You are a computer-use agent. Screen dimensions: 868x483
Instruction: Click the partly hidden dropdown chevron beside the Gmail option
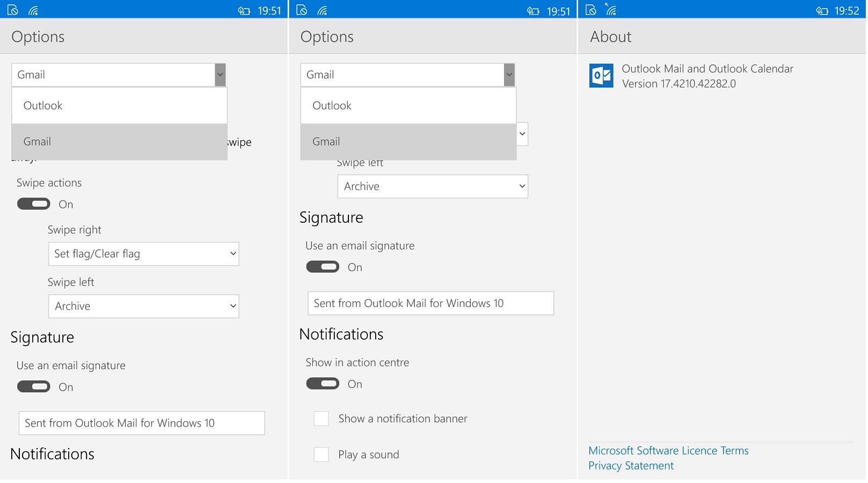522,134
